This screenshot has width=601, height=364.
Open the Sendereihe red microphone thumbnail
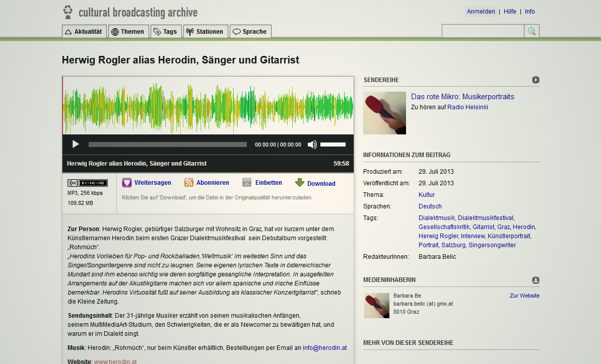(x=384, y=113)
